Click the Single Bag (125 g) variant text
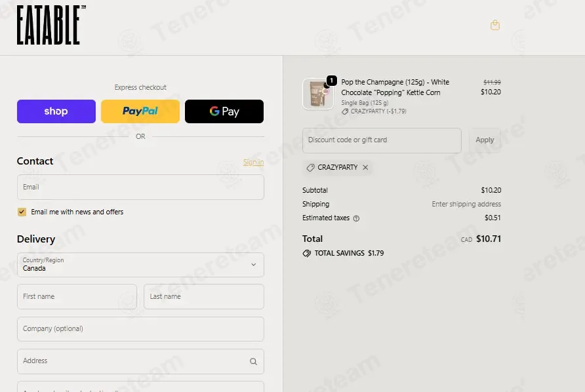Screen dimensions: 585x392 [x=365, y=102]
